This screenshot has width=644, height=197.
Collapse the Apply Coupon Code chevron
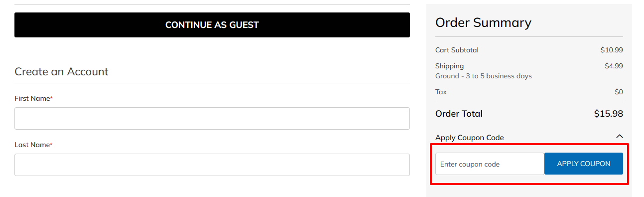(x=619, y=136)
